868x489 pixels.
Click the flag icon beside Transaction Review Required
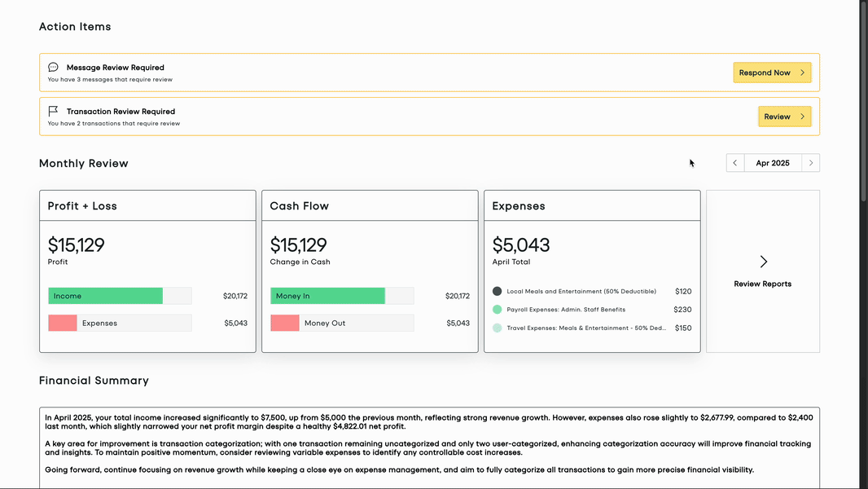pyautogui.click(x=53, y=111)
